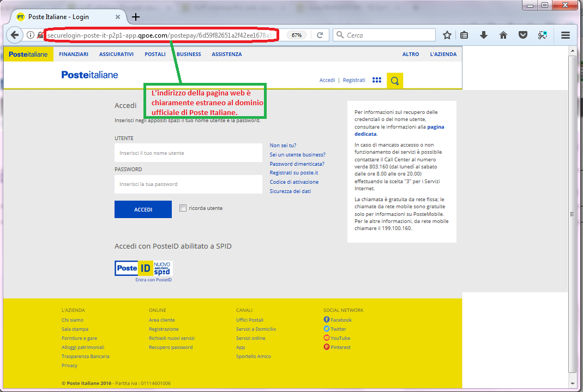The height and width of the screenshot is (392, 583).
Task: Open Sei un utente business? link
Action: point(297,155)
